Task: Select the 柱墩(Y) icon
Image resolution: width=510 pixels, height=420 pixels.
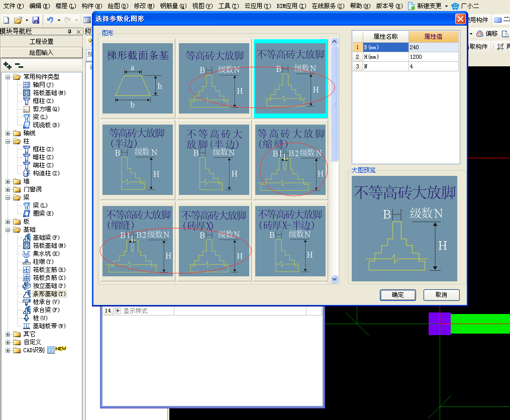Action: 27,262
